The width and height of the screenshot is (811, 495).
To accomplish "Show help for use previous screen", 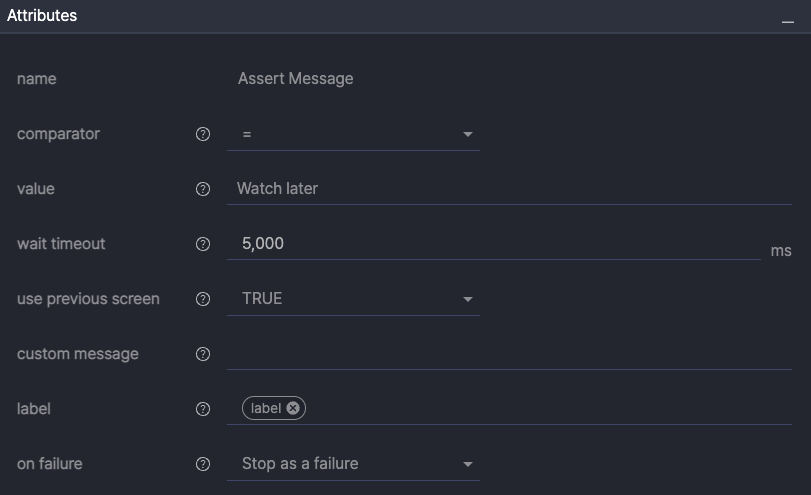I will 203,299.
